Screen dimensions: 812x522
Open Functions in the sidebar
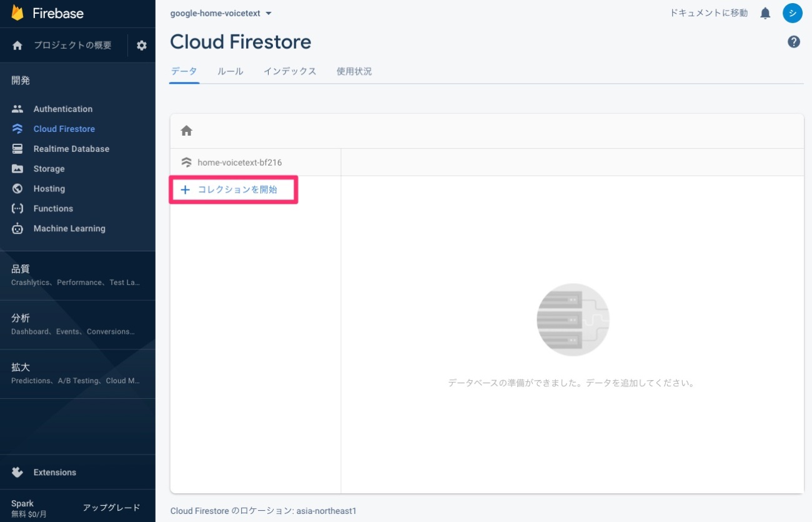coord(53,209)
